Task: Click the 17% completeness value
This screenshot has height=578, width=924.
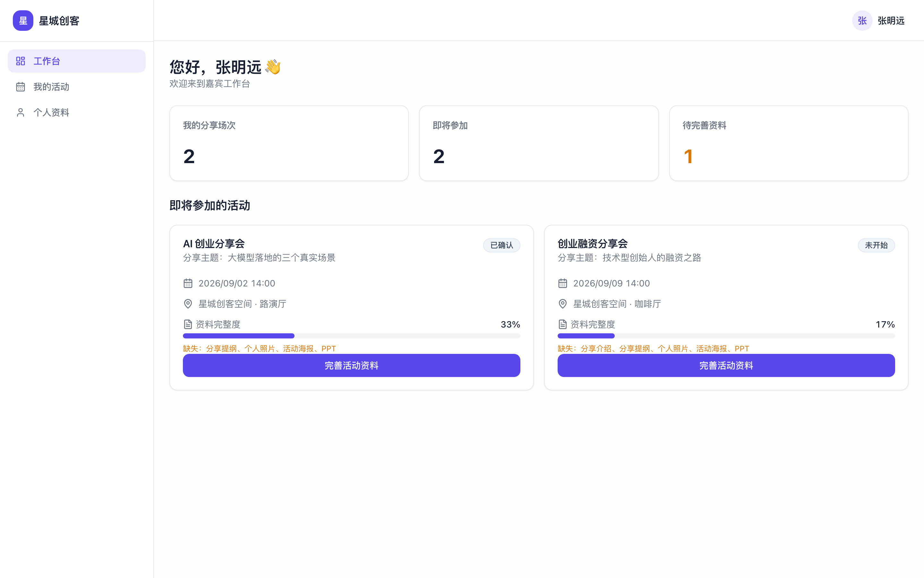Action: pos(885,325)
